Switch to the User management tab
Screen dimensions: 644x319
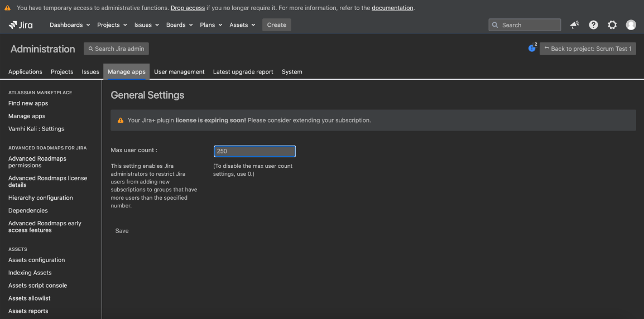[179, 71]
